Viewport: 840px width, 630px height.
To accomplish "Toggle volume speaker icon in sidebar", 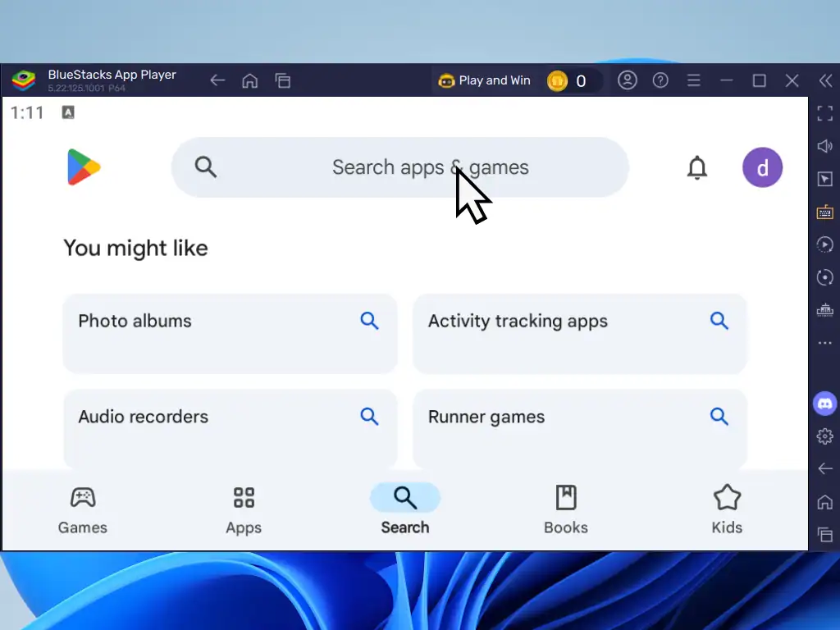I will 824,146.
